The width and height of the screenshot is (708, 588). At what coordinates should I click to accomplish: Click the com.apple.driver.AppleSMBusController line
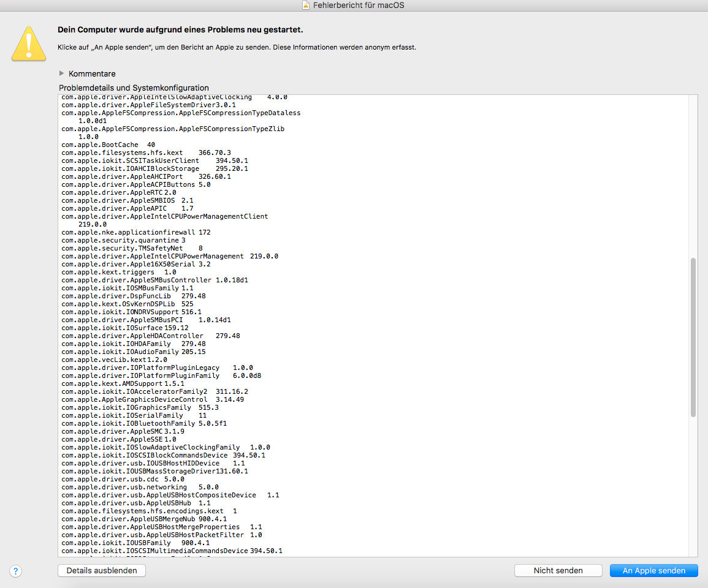[x=155, y=281]
